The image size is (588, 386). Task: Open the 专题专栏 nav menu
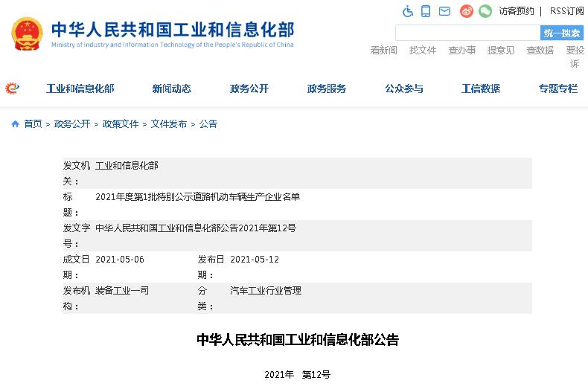pyautogui.click(x=558, y=89)
